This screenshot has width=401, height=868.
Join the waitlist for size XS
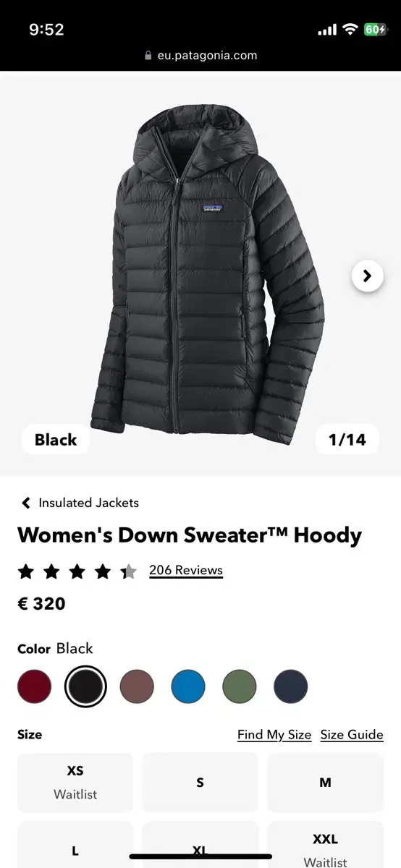click(x=75, y=783)
